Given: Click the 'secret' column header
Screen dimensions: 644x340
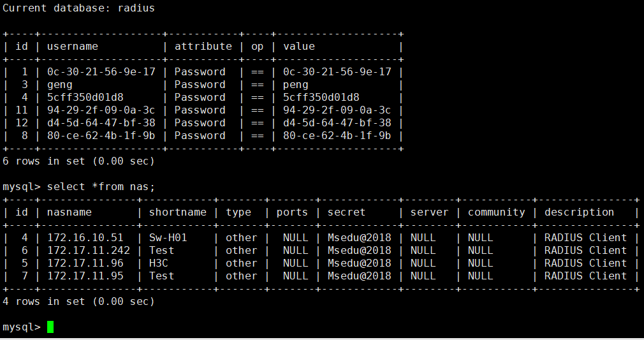Looking at the screenshot, I should [346, 212].
